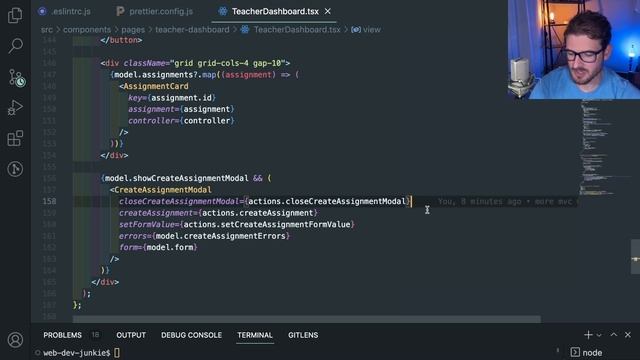Open the OUTPUT panel tab
Screen dimensions: 640x360
[131, 335]
